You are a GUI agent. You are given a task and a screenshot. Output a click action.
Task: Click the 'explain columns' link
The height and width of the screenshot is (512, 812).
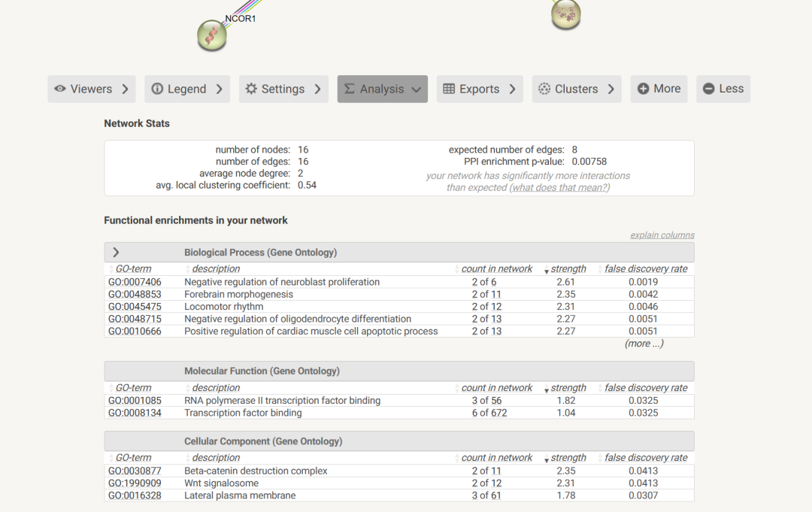[x=662, y=235]
